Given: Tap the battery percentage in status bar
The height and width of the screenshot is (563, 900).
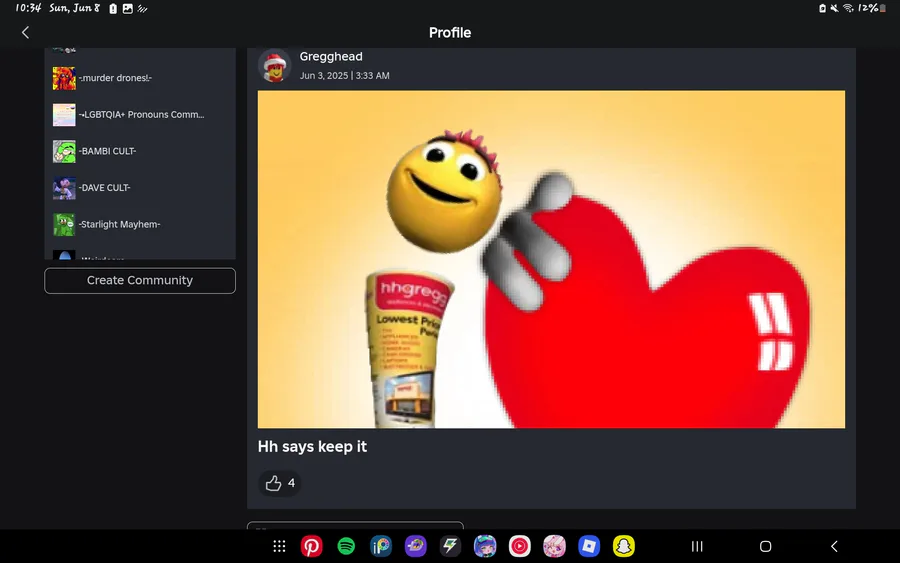Looking at the screenshot, I should click(868, 8).
